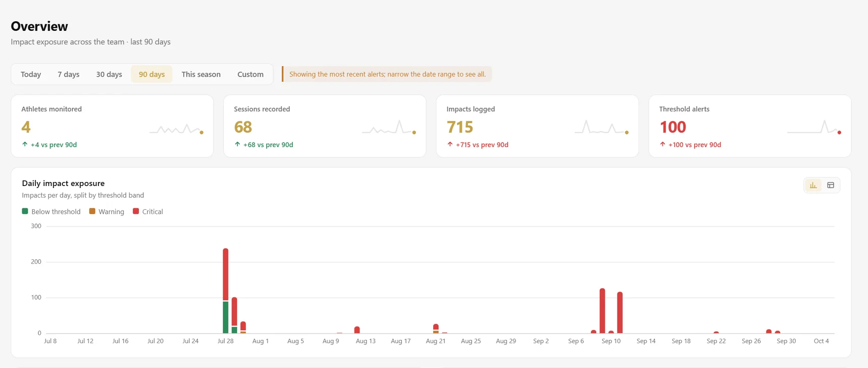868x368 pixels.
Task: Click the red up arrow in Impacts logged card
Action: click(450, 145)
